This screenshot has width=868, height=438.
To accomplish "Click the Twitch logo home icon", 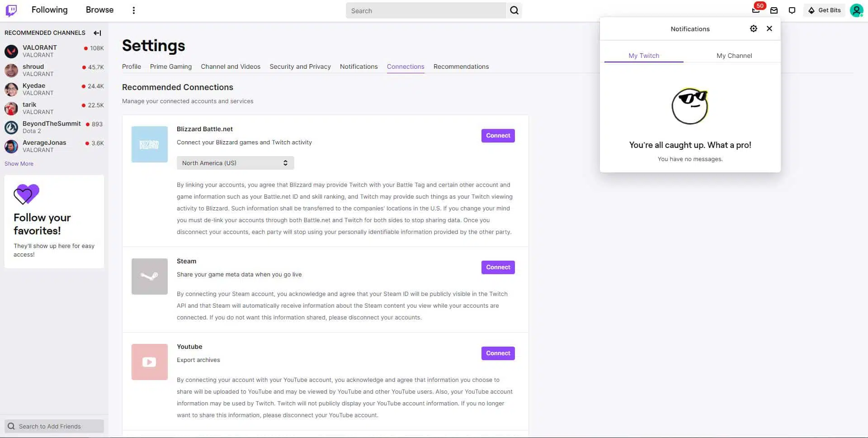I will (11, 10).
